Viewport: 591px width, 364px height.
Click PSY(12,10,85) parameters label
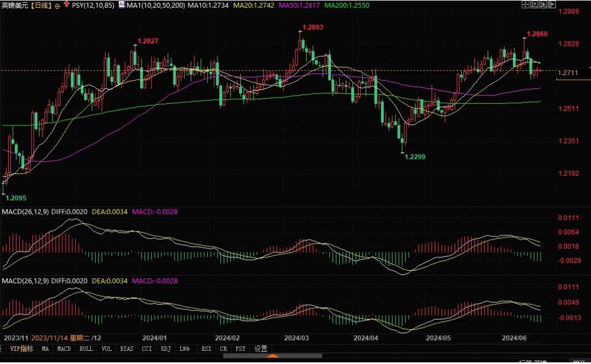[93, 6]
